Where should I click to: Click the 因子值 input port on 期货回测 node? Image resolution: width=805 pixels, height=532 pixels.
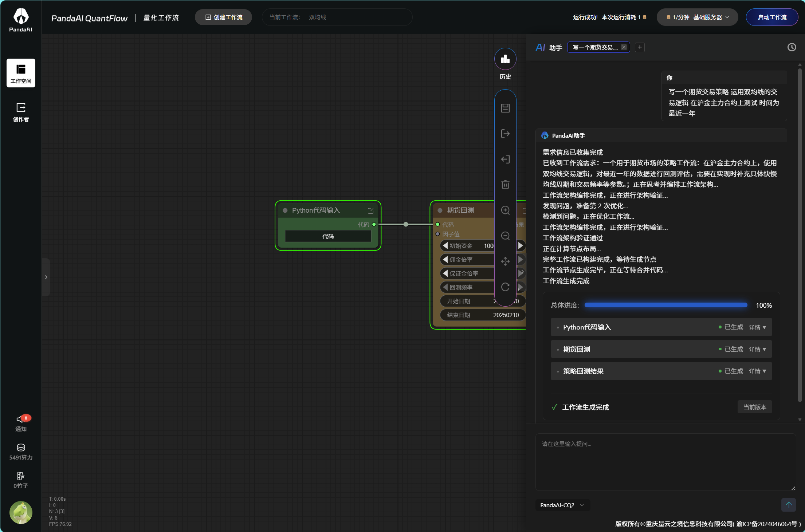tap(437, 234)
